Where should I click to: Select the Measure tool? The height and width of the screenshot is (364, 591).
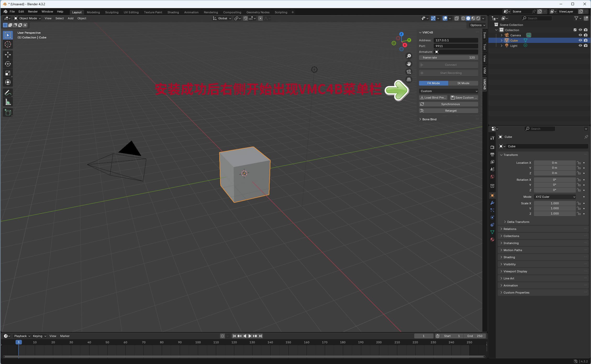point(8,102)
